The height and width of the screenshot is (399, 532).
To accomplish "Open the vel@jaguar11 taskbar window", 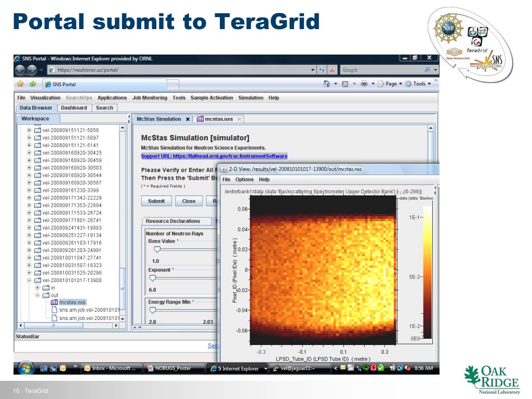I will coord(299,368).
